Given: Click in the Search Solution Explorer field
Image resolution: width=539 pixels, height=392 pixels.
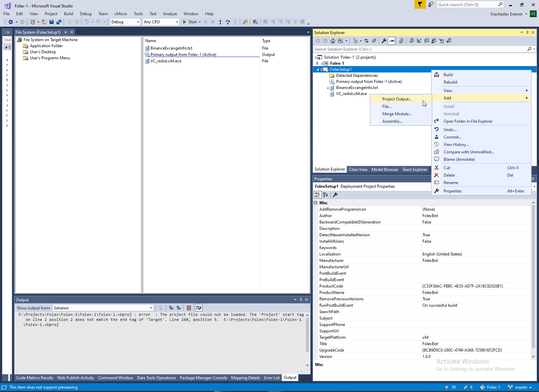Looking at the screenshot, I should click(x=419, y=49).
